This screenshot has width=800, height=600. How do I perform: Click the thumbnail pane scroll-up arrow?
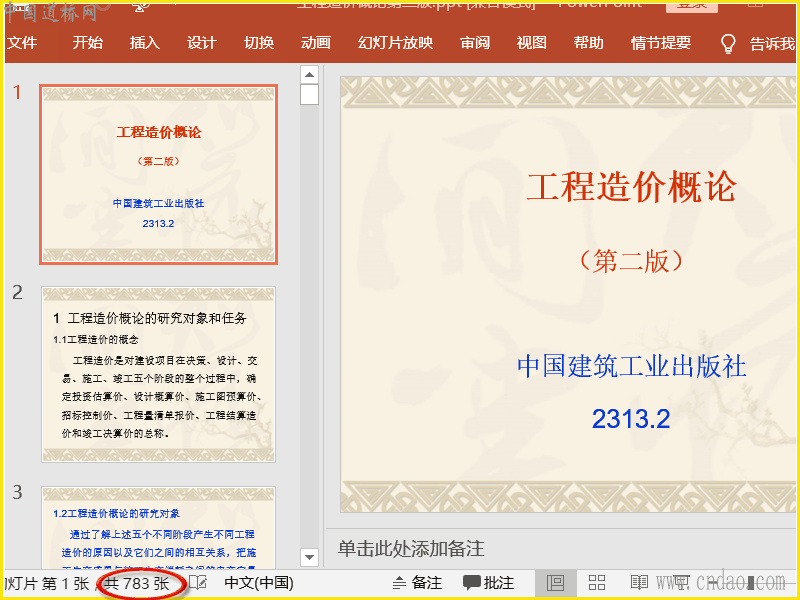tap(309, 74)
